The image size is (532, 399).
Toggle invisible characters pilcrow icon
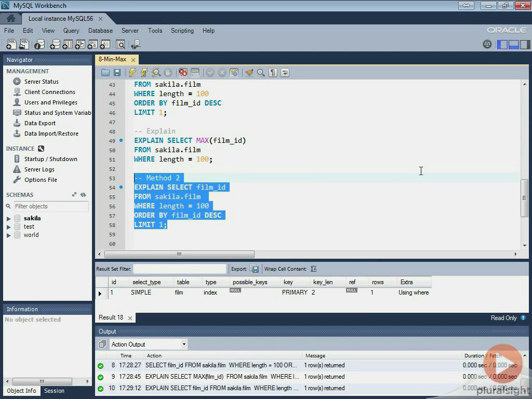click(273, 72)
